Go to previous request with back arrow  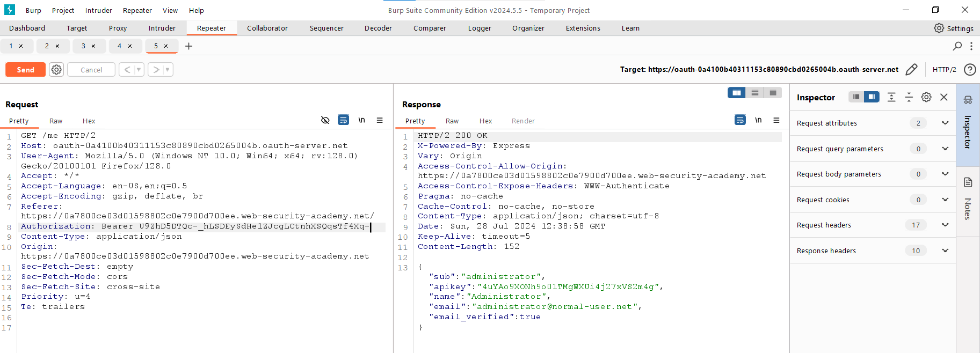(x=127, y=70)
